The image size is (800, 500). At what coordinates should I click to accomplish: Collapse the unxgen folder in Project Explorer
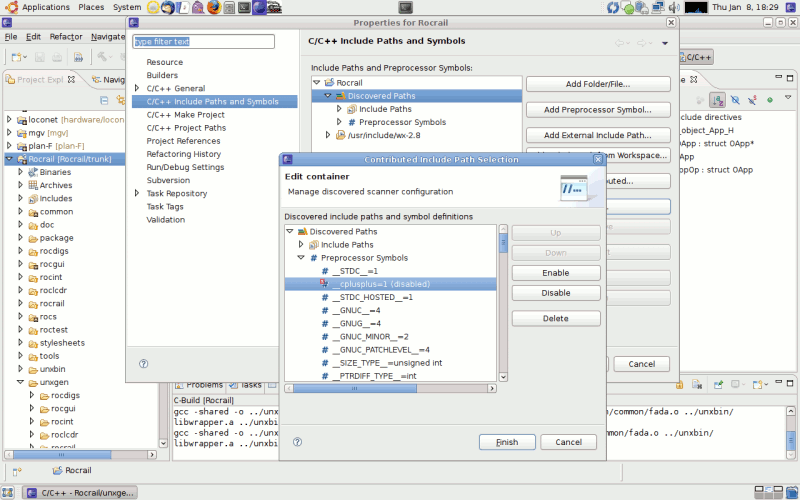[x=21, y=382]
